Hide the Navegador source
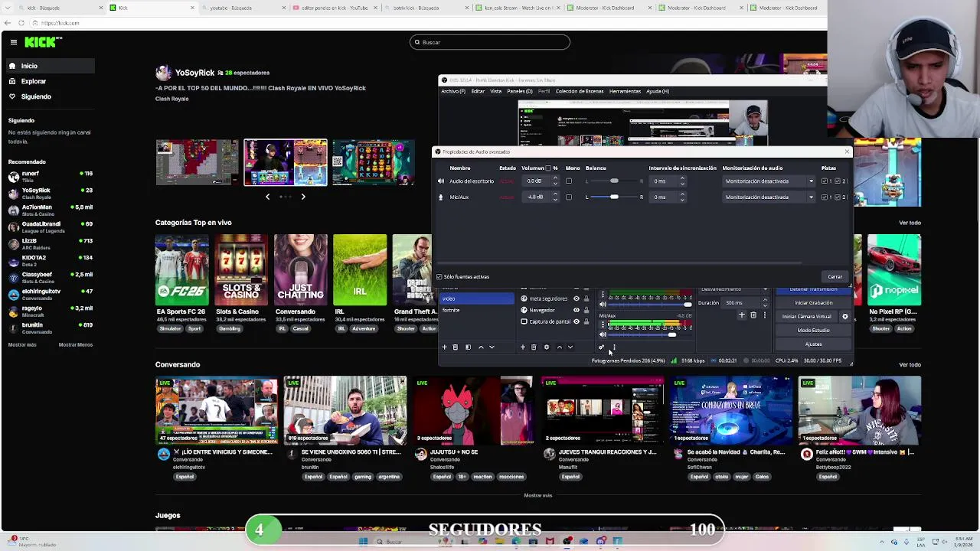980x551 pixels. click(577, 310)
